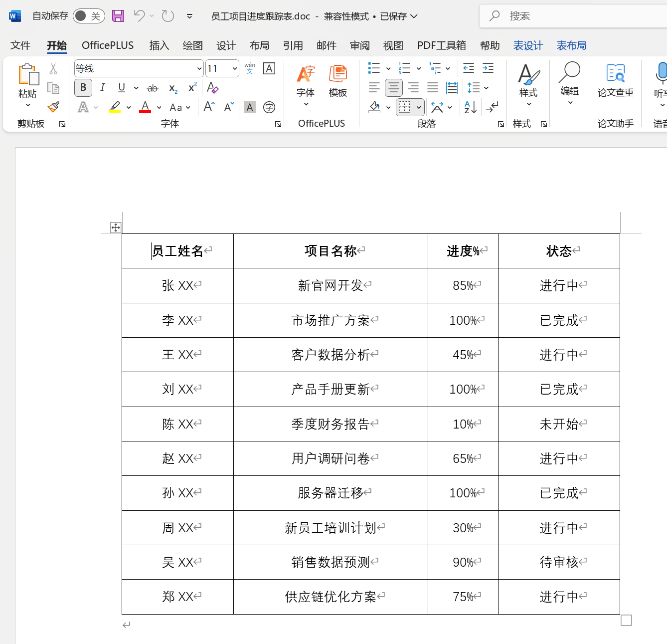This screenshot has height=644, width=667.
Task: Pick the red font color swatch
Action: pyautogui.click(x=145, y=107)
